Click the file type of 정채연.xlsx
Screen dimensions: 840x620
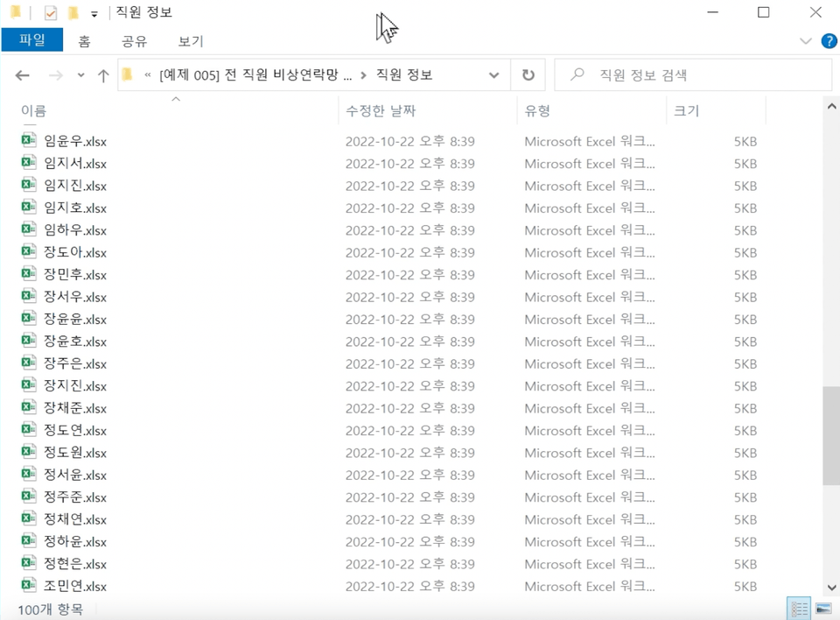589,519
